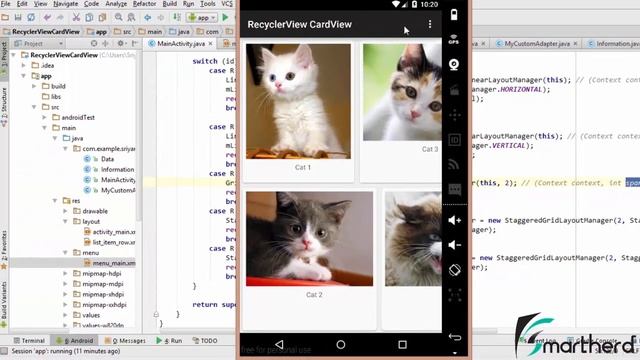Open the Project panel gear settings
Screen dimensions: 640x360
coord(121,43)
